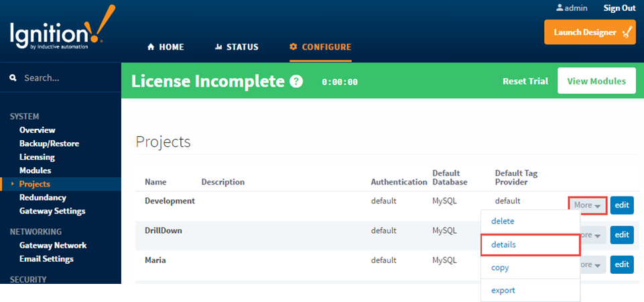The image size is (644, 302).
Task: Click the admin user icon
Action: (x=560, y=8)
